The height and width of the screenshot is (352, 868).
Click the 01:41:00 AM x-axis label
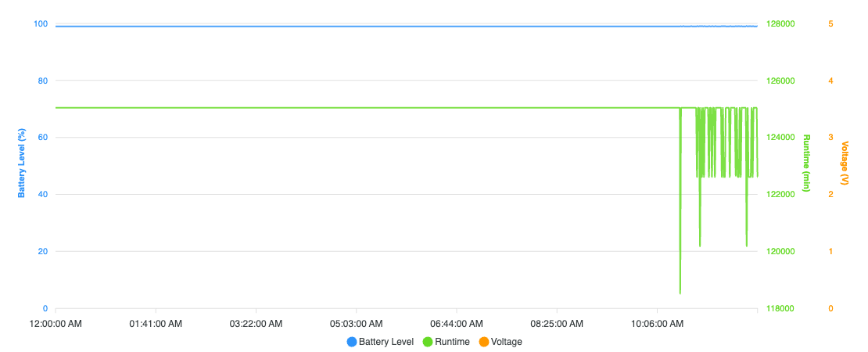[156, 324]
